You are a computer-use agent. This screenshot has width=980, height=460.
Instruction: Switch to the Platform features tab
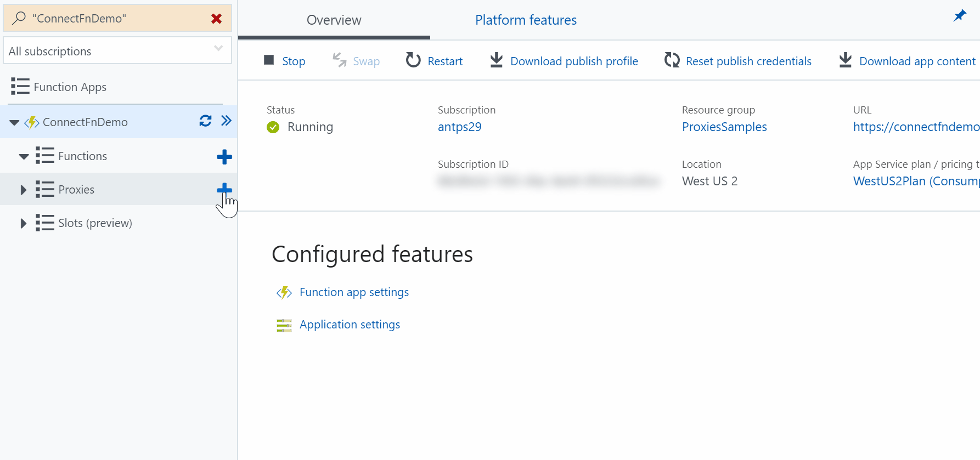[x=526, y=20]
